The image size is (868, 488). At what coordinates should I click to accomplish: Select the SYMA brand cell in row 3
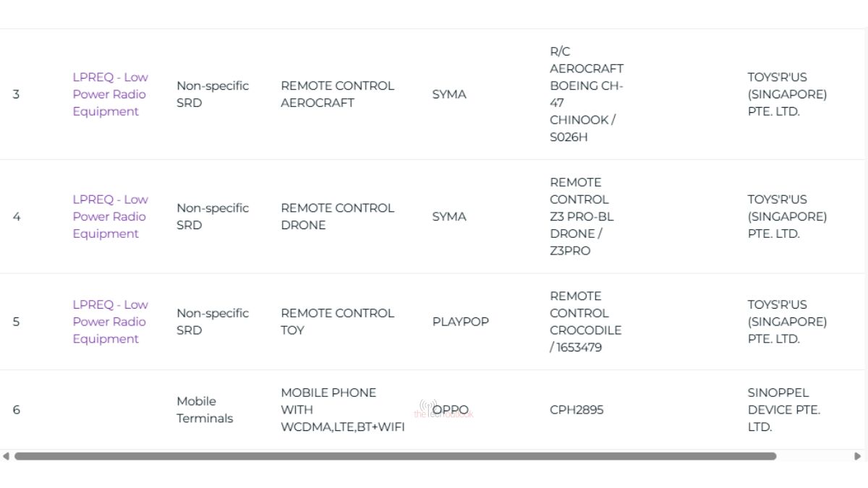[x=449, y=94]
